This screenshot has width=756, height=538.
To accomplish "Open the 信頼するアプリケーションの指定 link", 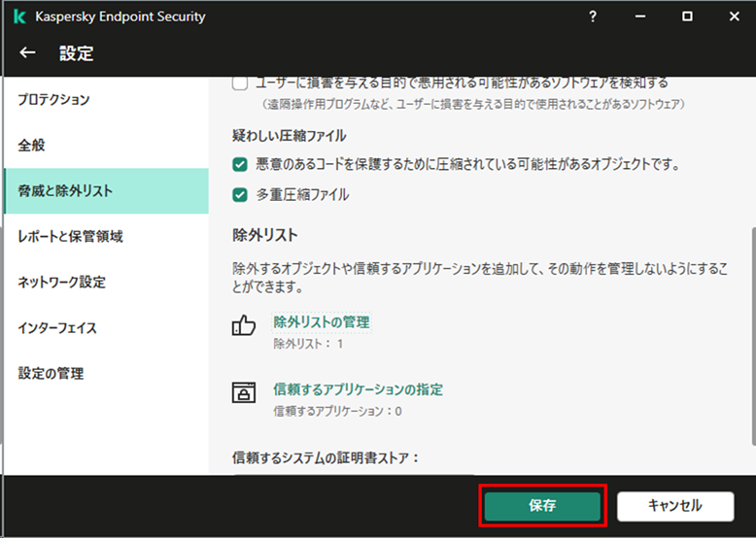I will 358,389.
